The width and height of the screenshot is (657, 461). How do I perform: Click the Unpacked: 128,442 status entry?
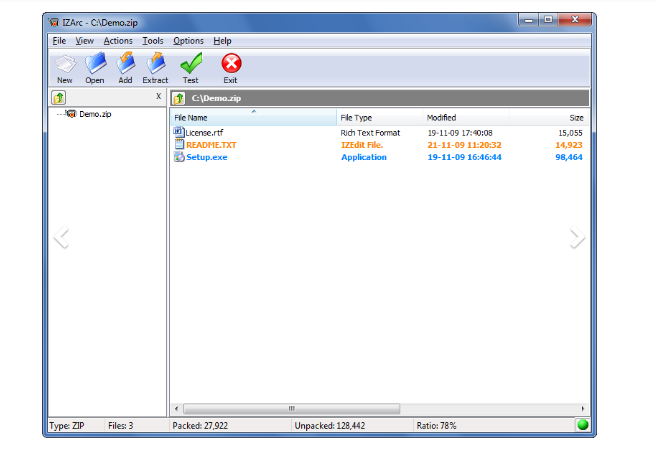pyautogui.click(x=330, y=425)
